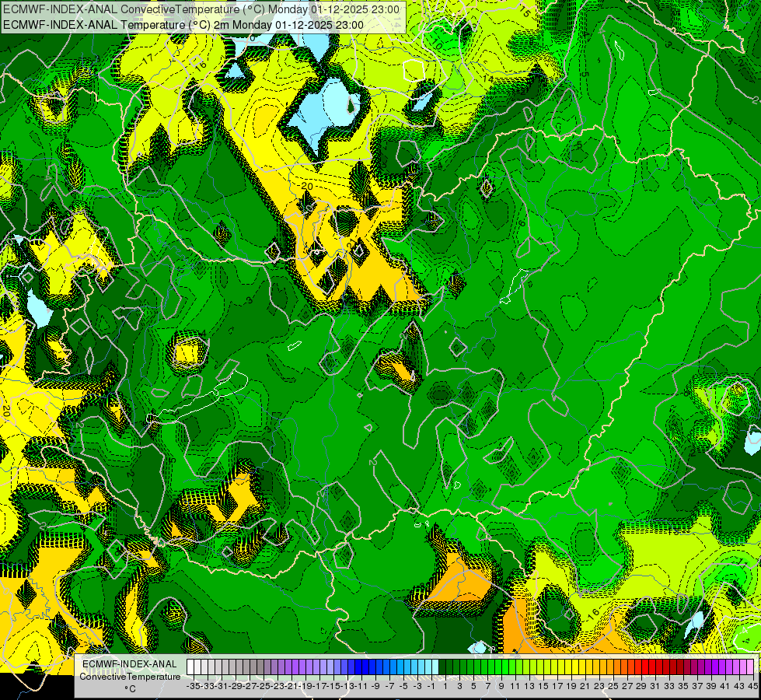Viewport: 761px width, 700px height.
Task: Click the contour label '17' on the map
Action: tap(148, 58)
